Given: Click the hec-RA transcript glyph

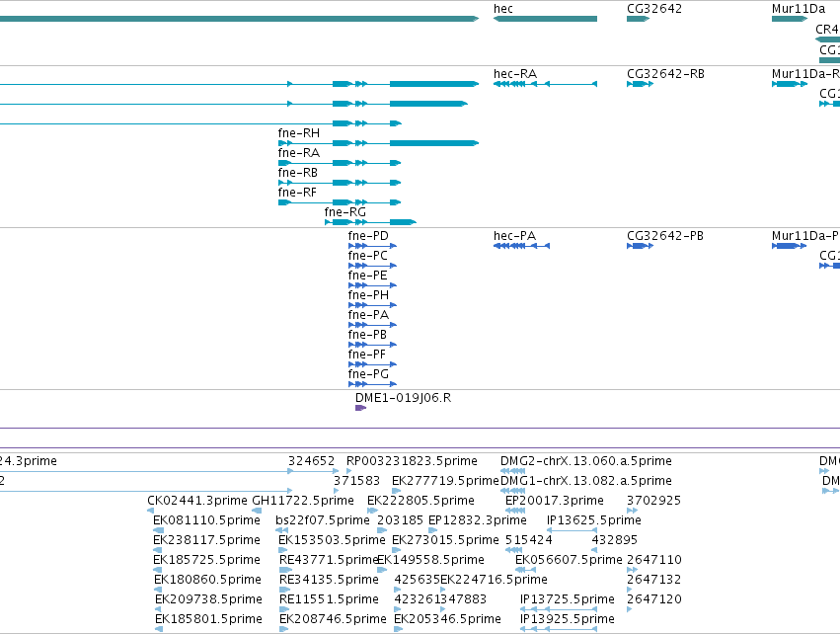Looking at the screenshot, I should point(545,84).
